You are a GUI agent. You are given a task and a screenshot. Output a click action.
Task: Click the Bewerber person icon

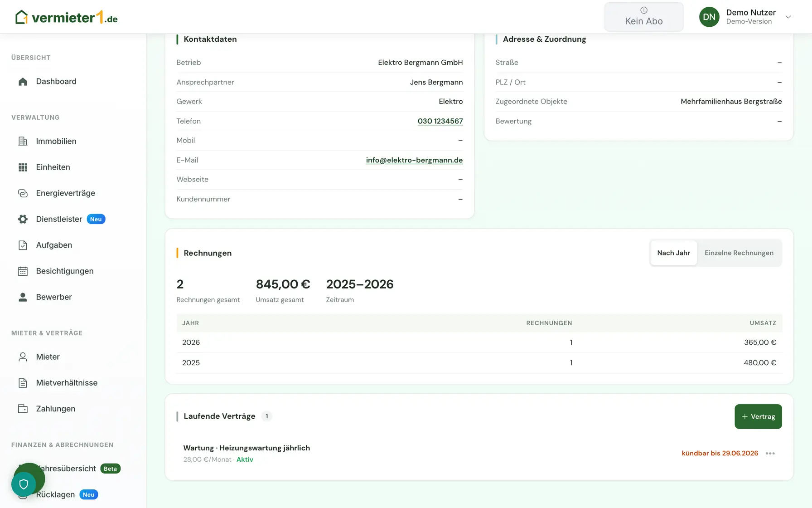[23, 297]
